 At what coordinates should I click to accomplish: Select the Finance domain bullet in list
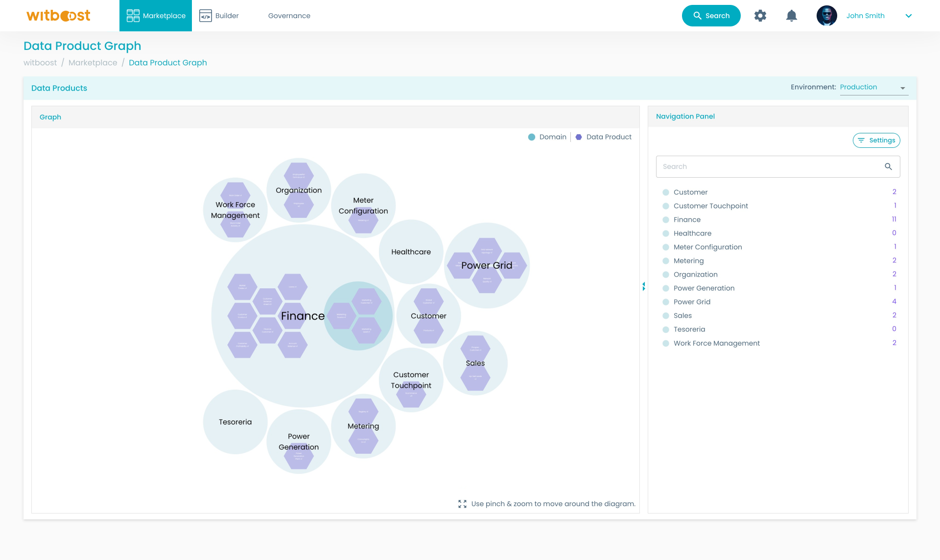point(666,220)
